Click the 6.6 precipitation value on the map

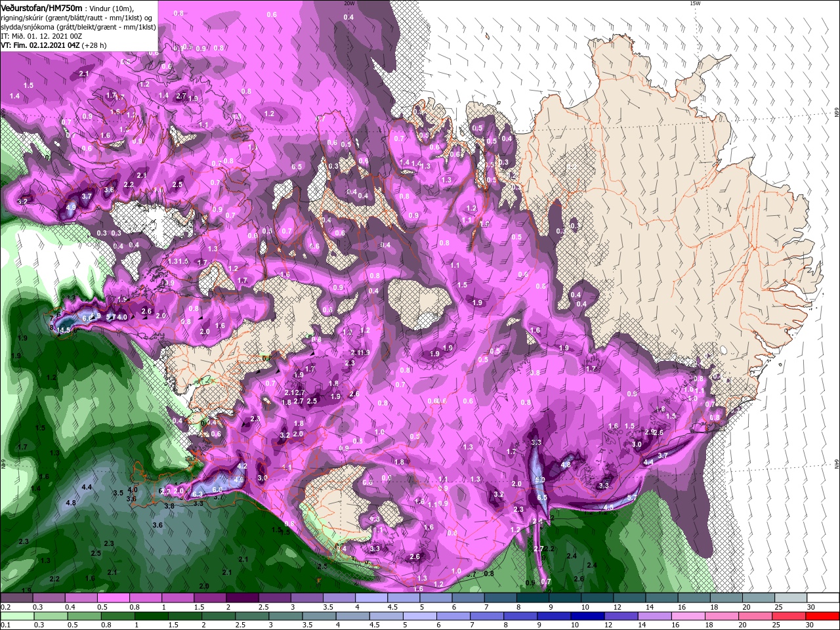87,318
